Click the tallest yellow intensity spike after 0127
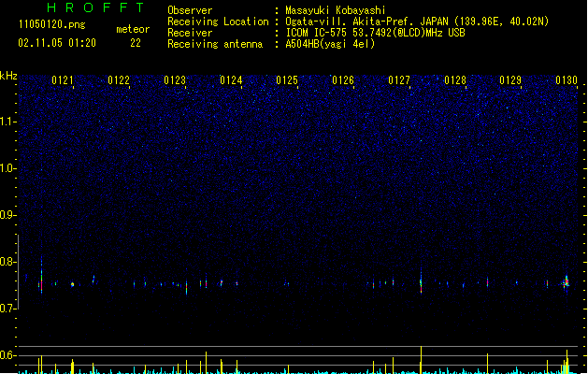 click(421, 360)
